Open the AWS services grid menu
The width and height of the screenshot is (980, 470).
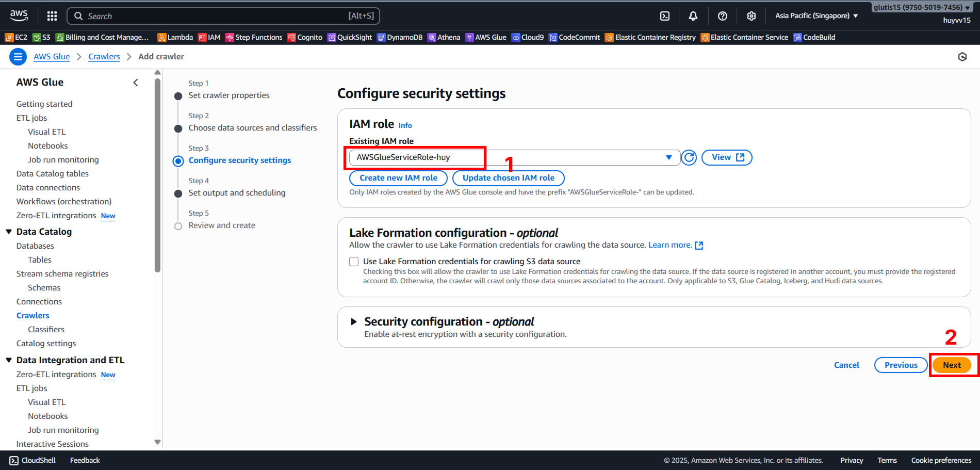(52, 16)
